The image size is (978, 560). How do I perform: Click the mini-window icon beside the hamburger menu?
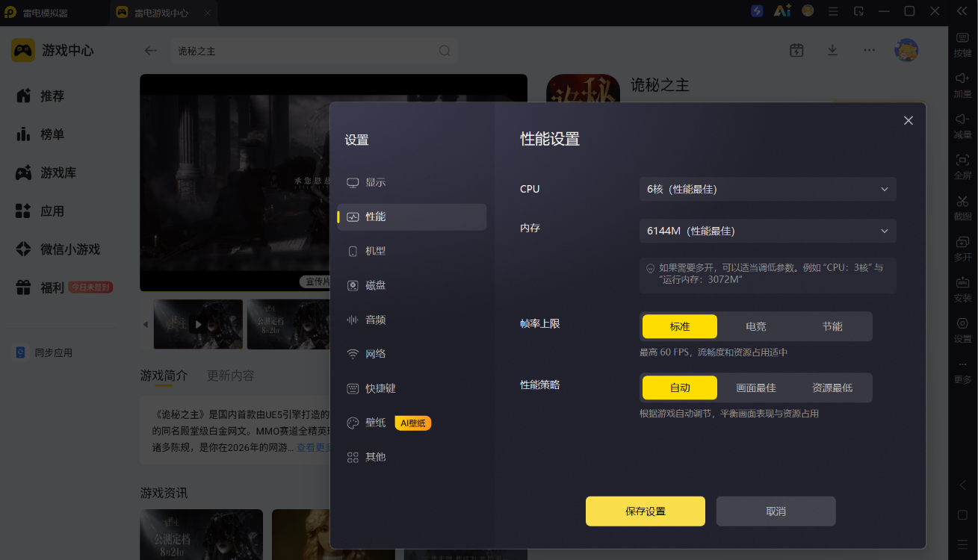pos(859,11)
